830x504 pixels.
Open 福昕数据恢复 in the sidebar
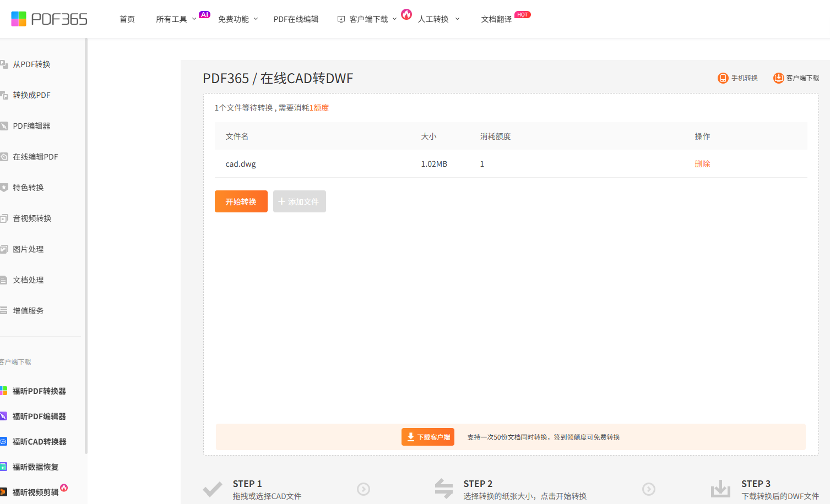click(x=35, y=467)
